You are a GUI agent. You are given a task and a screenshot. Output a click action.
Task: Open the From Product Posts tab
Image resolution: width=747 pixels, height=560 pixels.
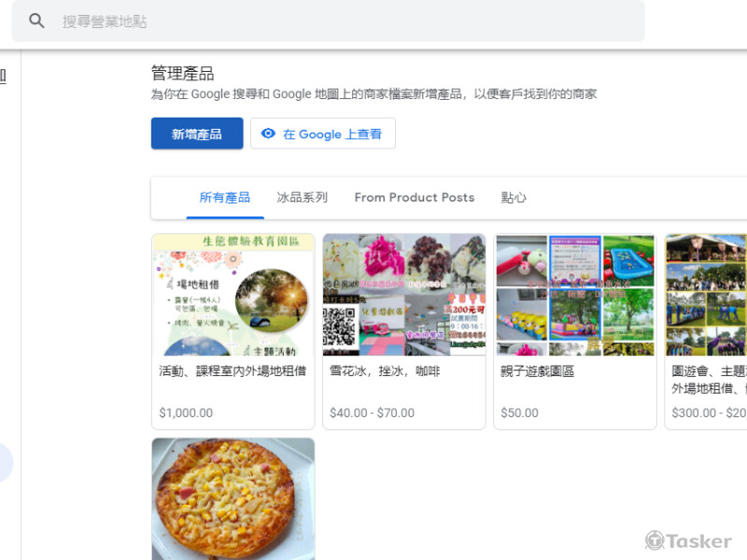414,198
